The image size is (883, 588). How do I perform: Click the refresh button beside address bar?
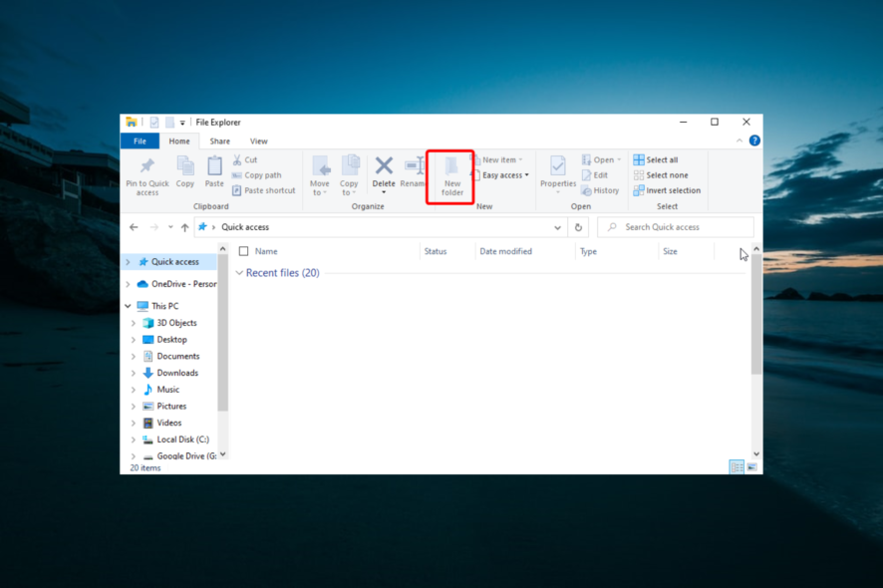578,227
